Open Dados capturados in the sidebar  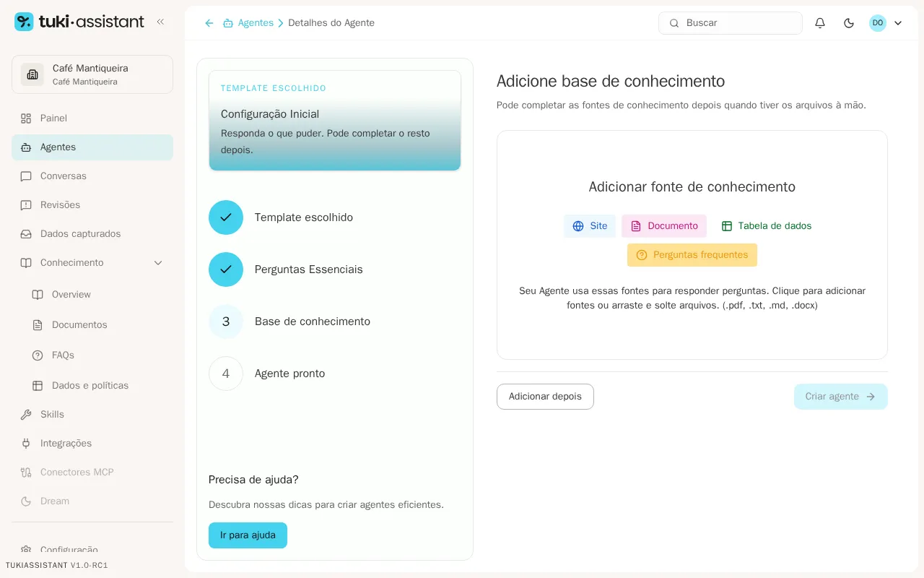tap(92, 234)
